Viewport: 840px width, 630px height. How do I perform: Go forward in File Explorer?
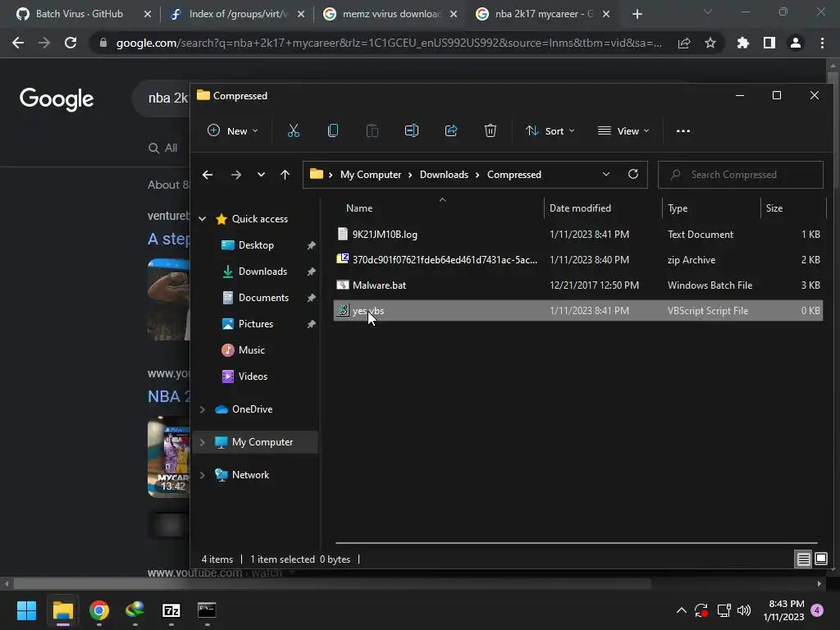pos(235,175)
